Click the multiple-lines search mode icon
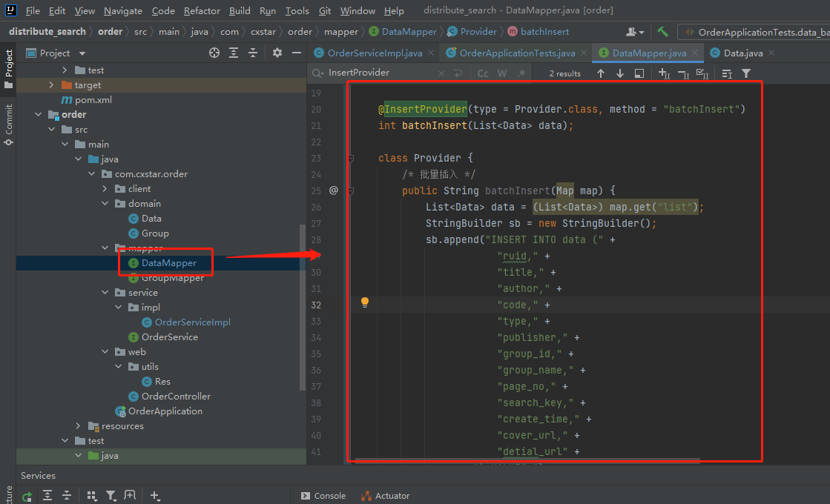 pos(727,73)
